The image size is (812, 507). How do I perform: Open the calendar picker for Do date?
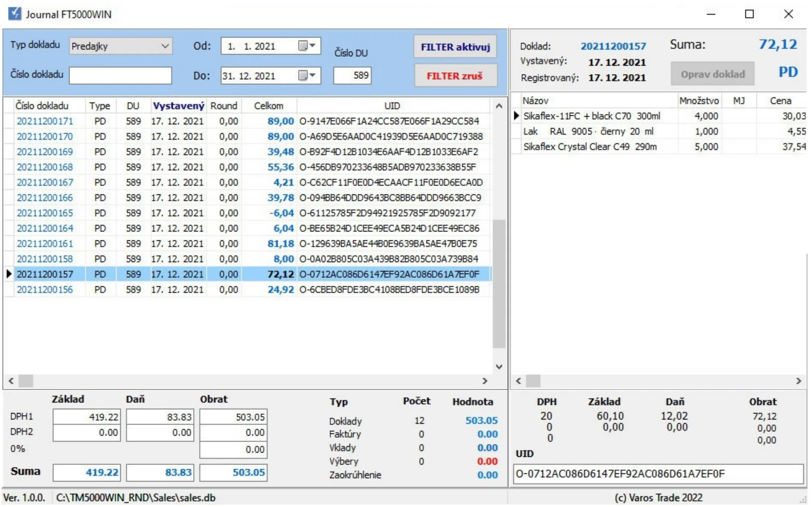[x=307, y=75]
